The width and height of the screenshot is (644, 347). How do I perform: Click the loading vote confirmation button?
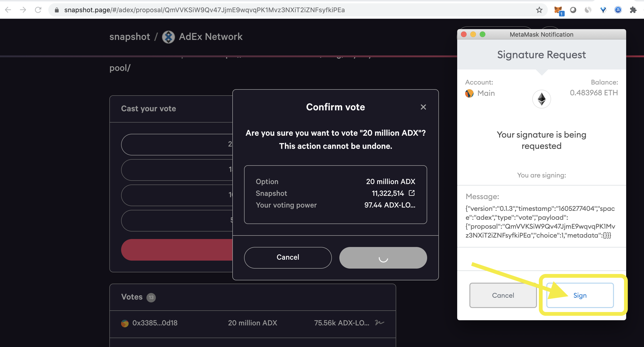[x=383, y=258]
